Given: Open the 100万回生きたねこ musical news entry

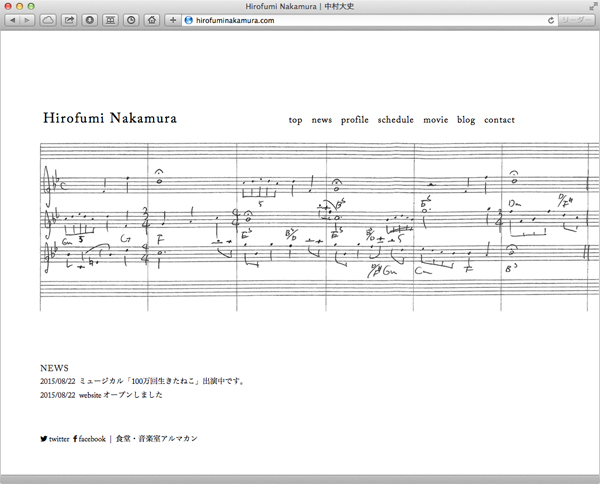Looking at the screenshot, I should click(x=142, y=381).
